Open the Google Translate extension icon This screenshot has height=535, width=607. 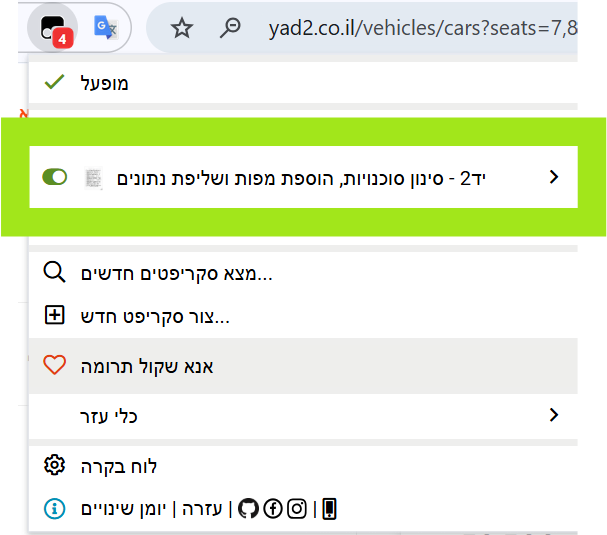click(x=105, y=27)
